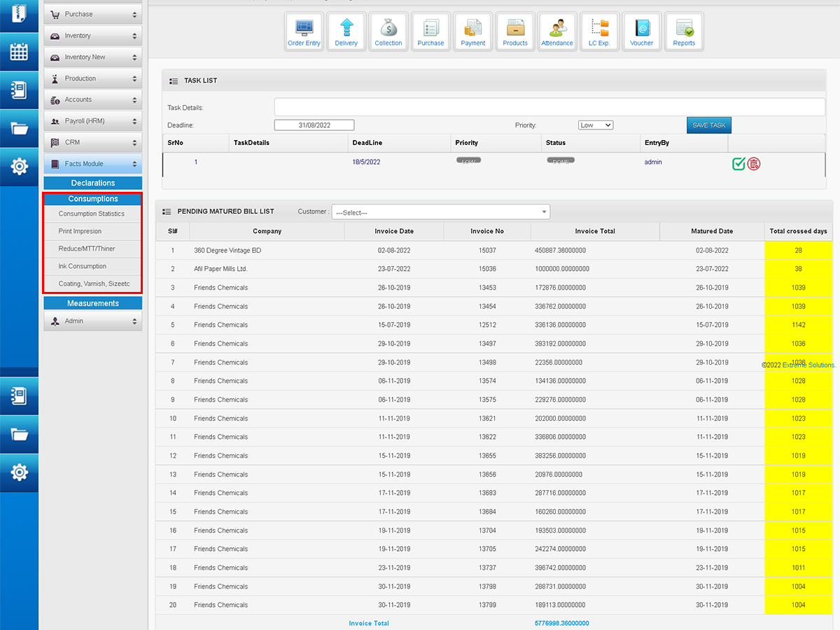The height and width of the screenshot is (630, 840).
Task: Click the LC Exp. toolbar icon
Action: 599,31
